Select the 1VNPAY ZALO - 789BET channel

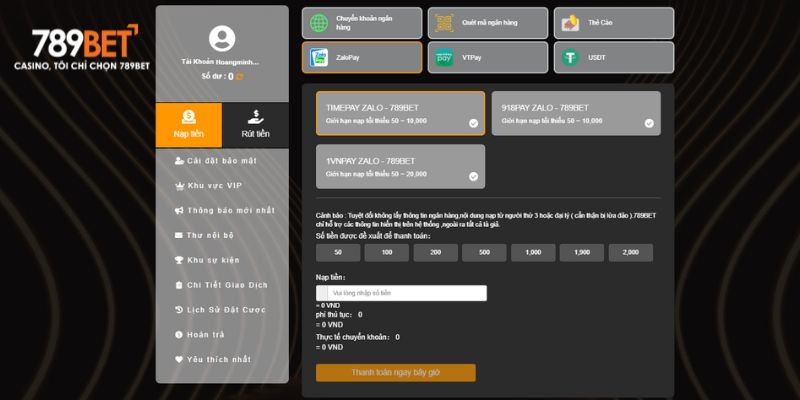[401, 166]
